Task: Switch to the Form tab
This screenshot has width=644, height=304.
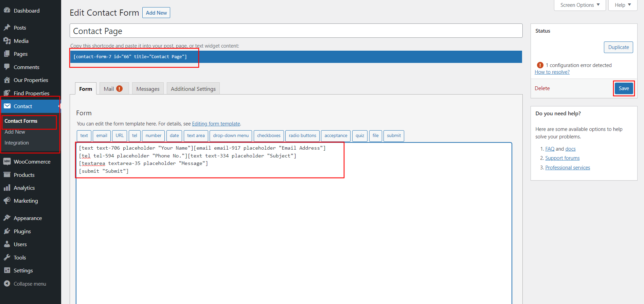Action: pyautogui.click(x=86, y=88)
